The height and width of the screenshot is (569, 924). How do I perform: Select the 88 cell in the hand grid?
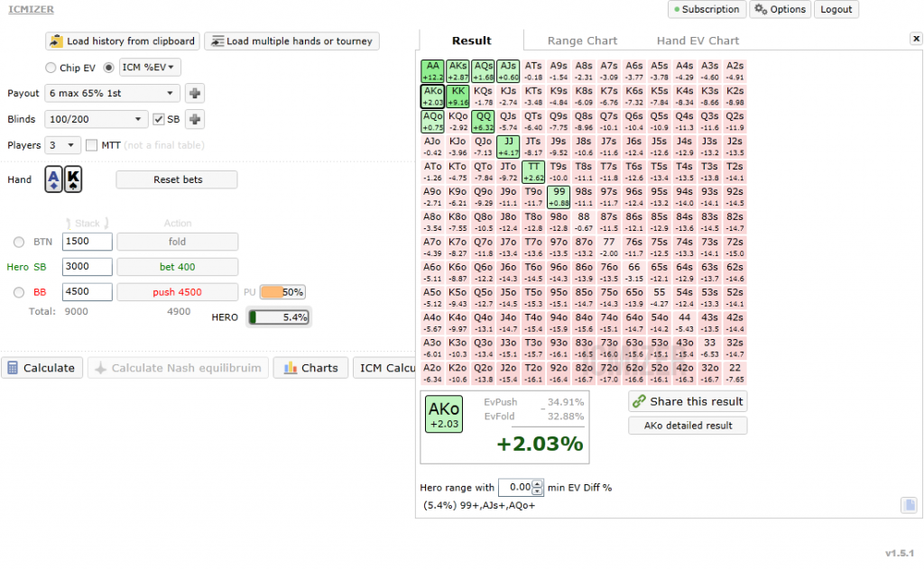(x=584, y=223)
